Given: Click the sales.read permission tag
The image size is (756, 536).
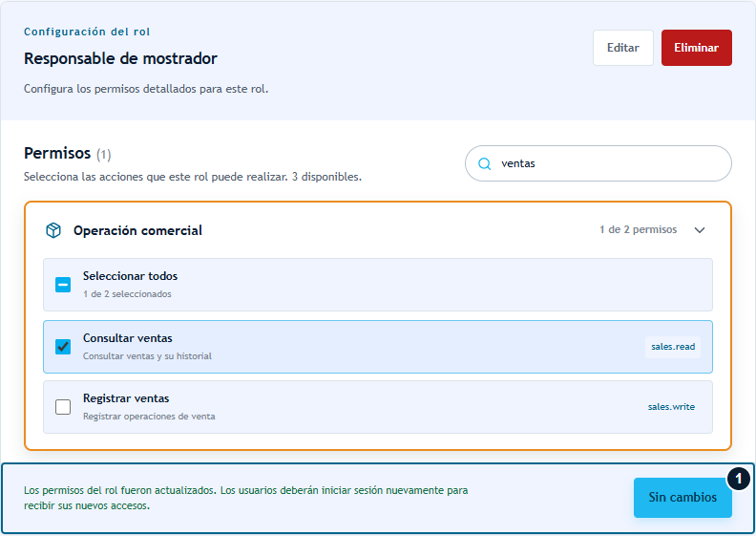Looking at the screenshot, I should 673,347.
